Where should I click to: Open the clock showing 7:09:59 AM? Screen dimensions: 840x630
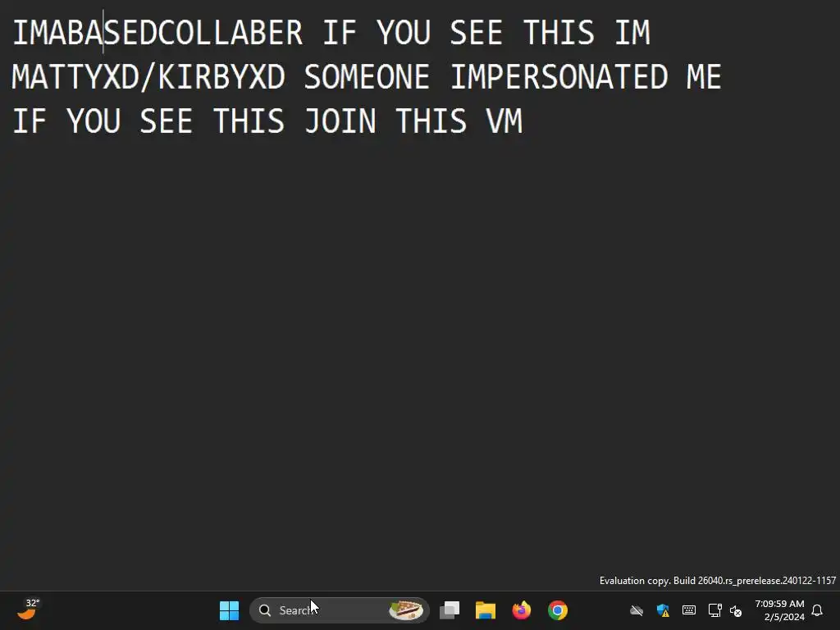point(779,610)
